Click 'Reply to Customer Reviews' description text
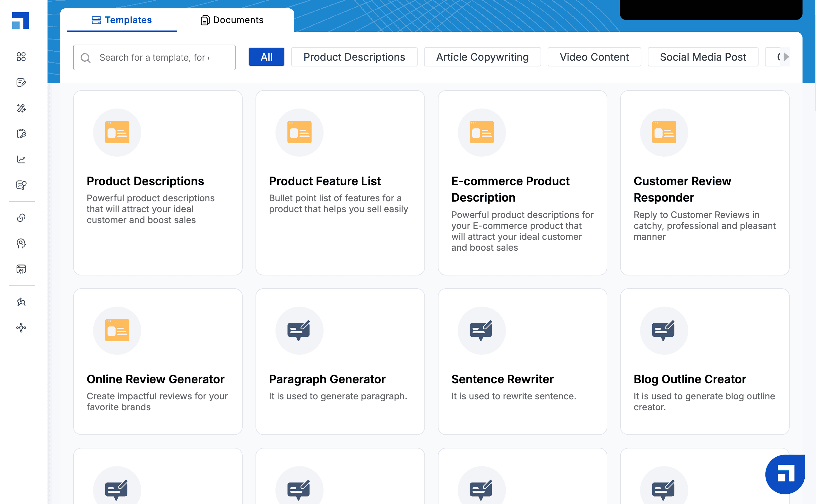This screenshot has height=504, width=816. pyautogui.click(x=705, y=226)
